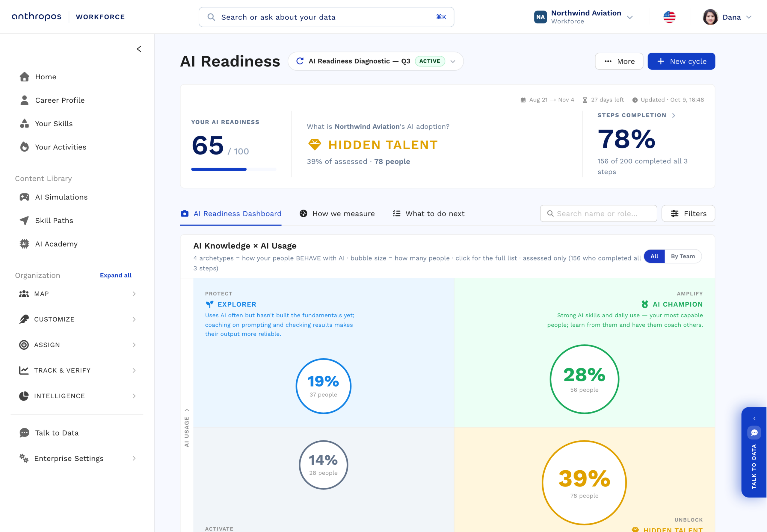Viewport: 767px width, 532px height.
Task: Collapse the sidebar with the arrow icon
Action: pyautogui.click(x=139, y=49)
